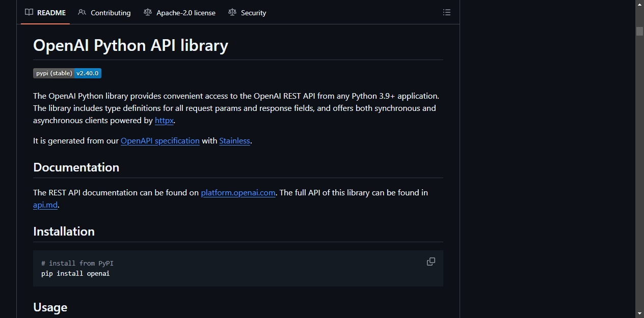The height and width of the screenshot is (318, 644).
Task: Open the platform.openai.com link
Action: pyautogui.click(x=238, y=193)
